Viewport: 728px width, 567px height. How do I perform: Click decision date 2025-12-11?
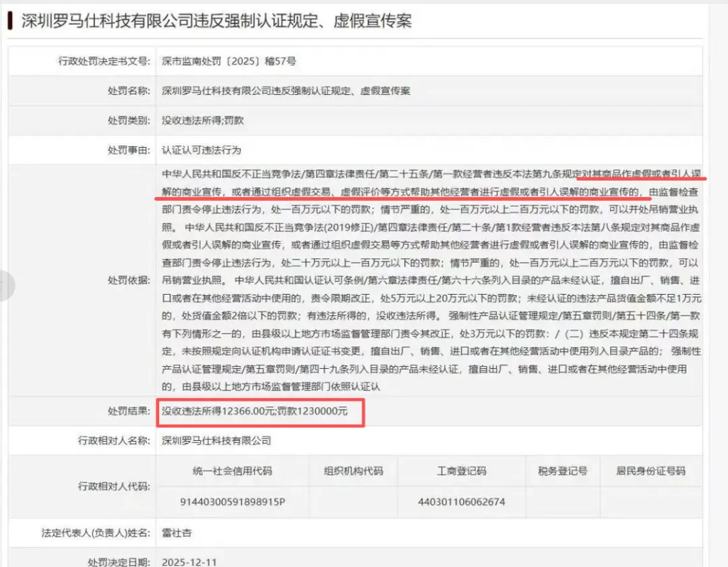(x=189, y=562)
